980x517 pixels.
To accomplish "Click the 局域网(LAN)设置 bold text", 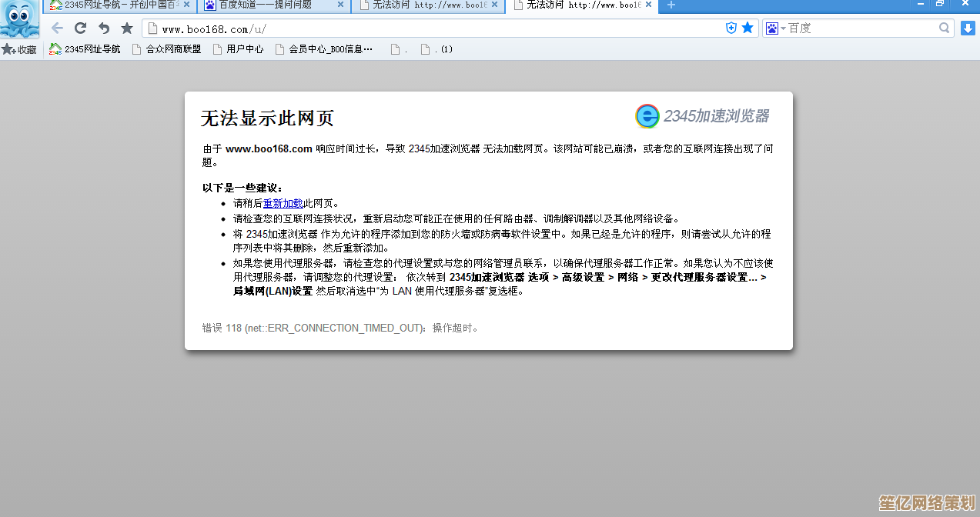I will [273, 291].
